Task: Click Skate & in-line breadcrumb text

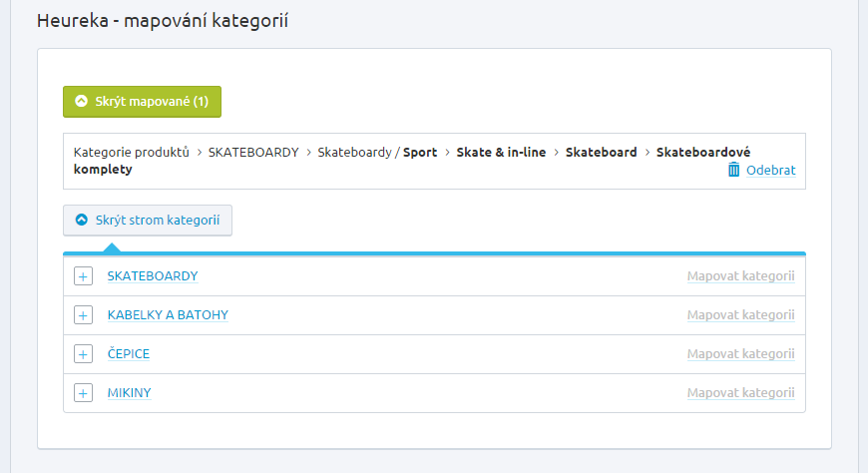Action: 501,153
